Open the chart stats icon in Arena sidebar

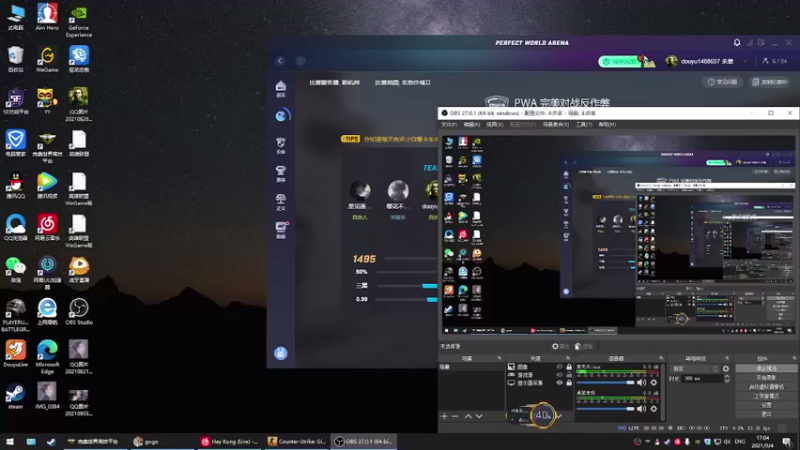pyautogui.click(x=281, y=230)
